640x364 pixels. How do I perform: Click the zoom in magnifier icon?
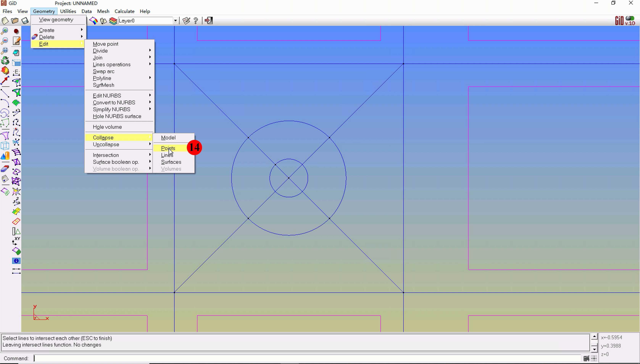pos(5,31)
